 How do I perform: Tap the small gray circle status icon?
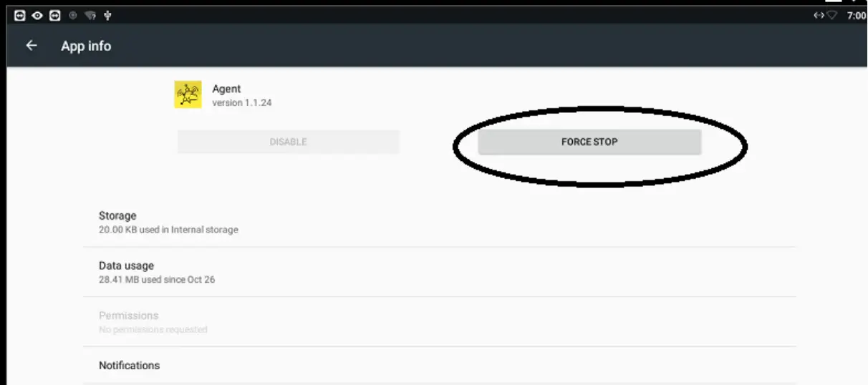click(x=72, y=16)
